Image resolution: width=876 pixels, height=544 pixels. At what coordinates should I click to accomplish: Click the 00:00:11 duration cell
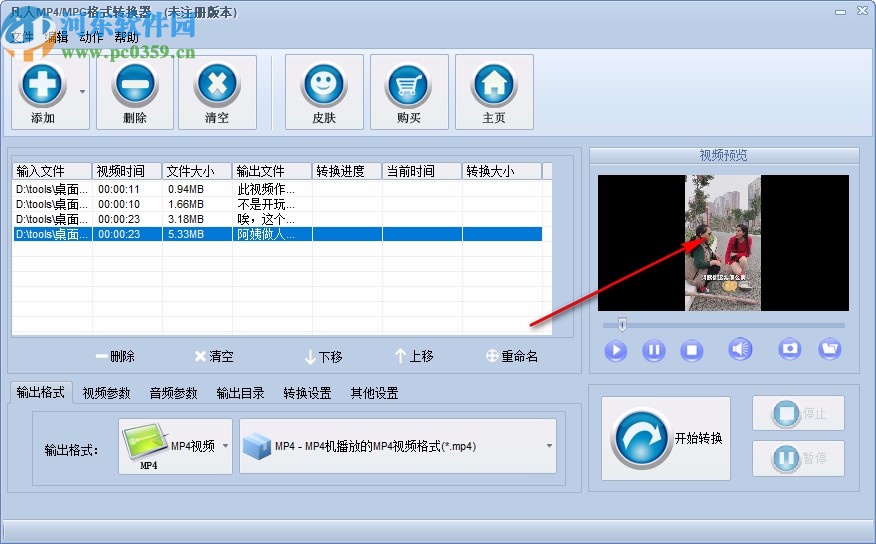[x=119, y=189]
